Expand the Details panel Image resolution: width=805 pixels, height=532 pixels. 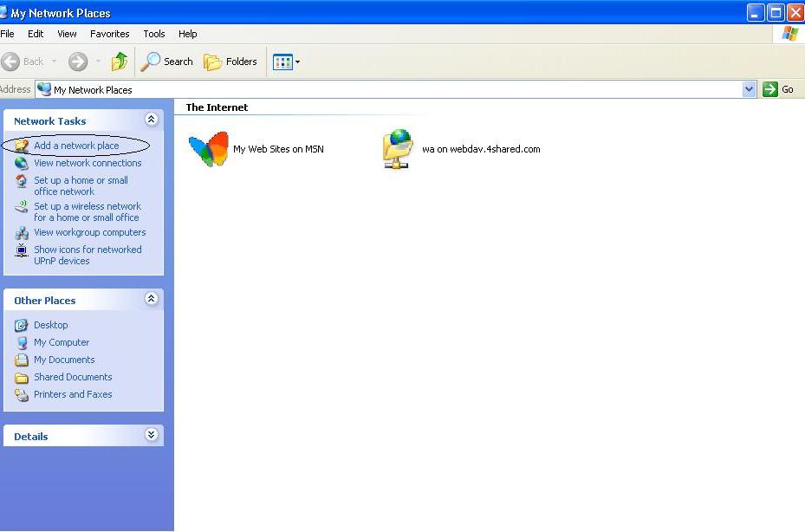click(151, 435)
